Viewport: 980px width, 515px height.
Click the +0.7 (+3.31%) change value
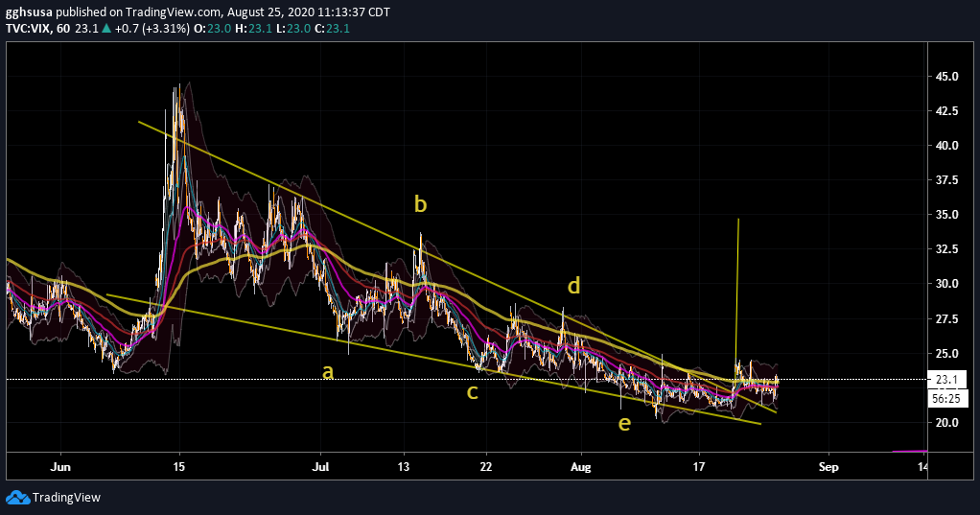(152, 28)
